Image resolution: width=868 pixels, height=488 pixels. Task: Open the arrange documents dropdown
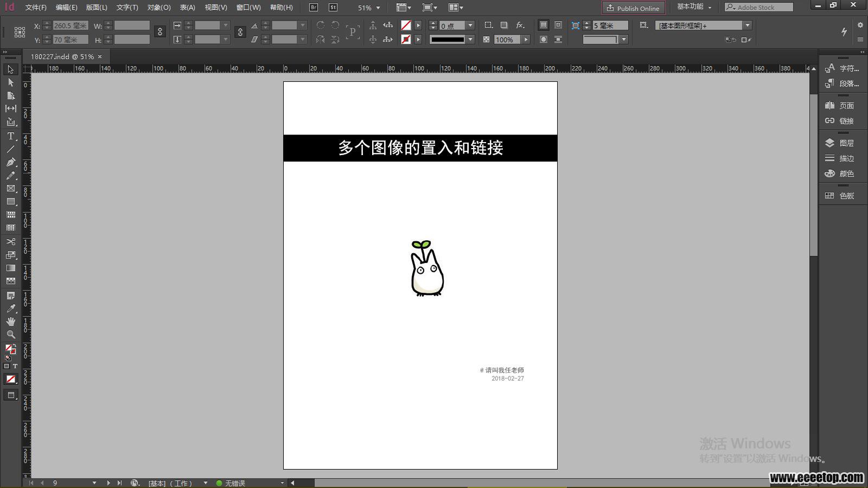click(x=456, y=8)
